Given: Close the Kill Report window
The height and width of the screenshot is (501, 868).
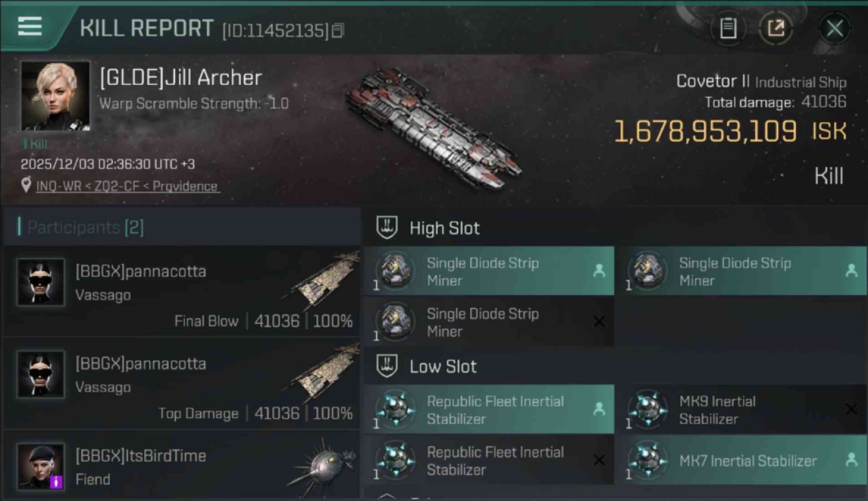Looking at the screenshot, I should pyautogui.click(x=835, y=28).
